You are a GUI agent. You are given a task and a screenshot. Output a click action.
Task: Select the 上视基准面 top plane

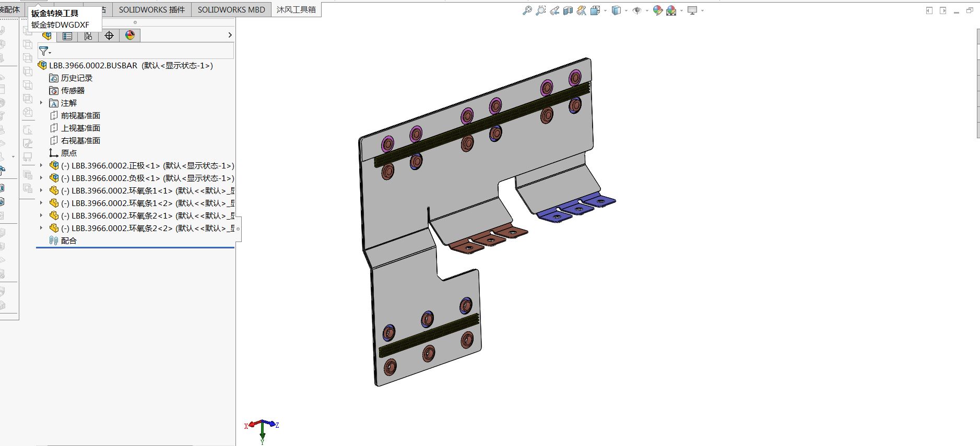(x=80, y=128)
